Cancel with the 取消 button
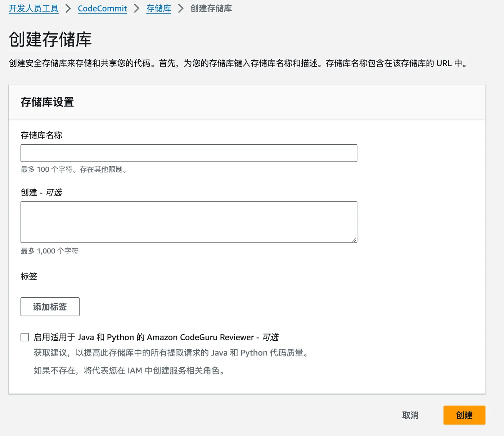The image size is (504, 436). (x=410, y=415)
